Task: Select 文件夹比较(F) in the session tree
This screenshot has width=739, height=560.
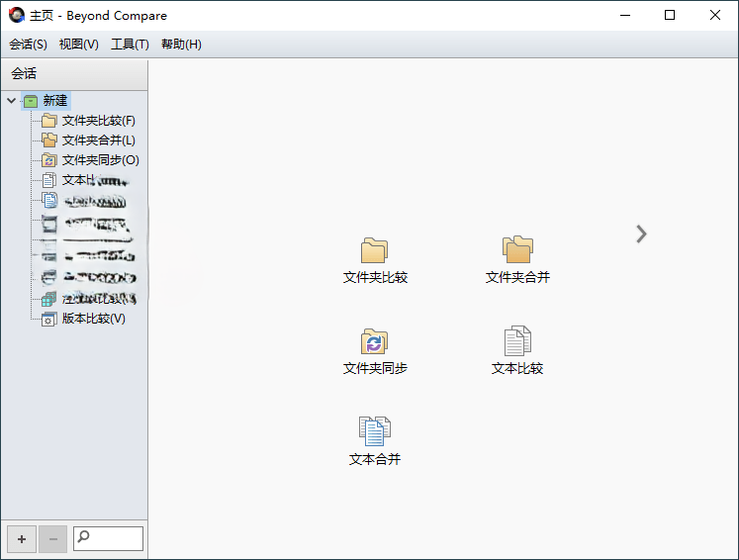Action: click(89, 121)
